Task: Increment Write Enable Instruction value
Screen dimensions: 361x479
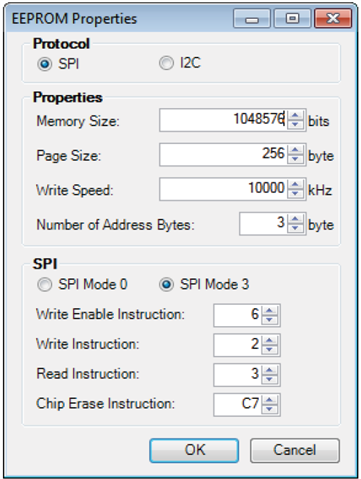Action: pos(269,311)
